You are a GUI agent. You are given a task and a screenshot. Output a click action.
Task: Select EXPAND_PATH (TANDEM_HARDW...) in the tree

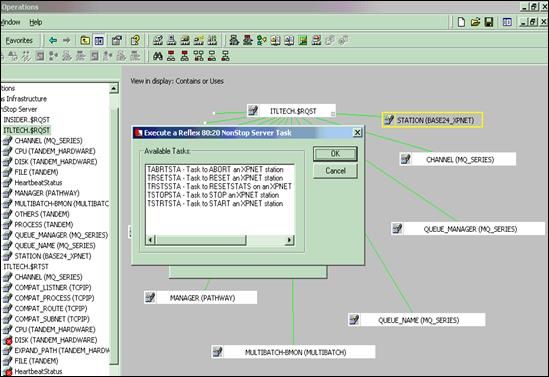(x=62, y=350)
